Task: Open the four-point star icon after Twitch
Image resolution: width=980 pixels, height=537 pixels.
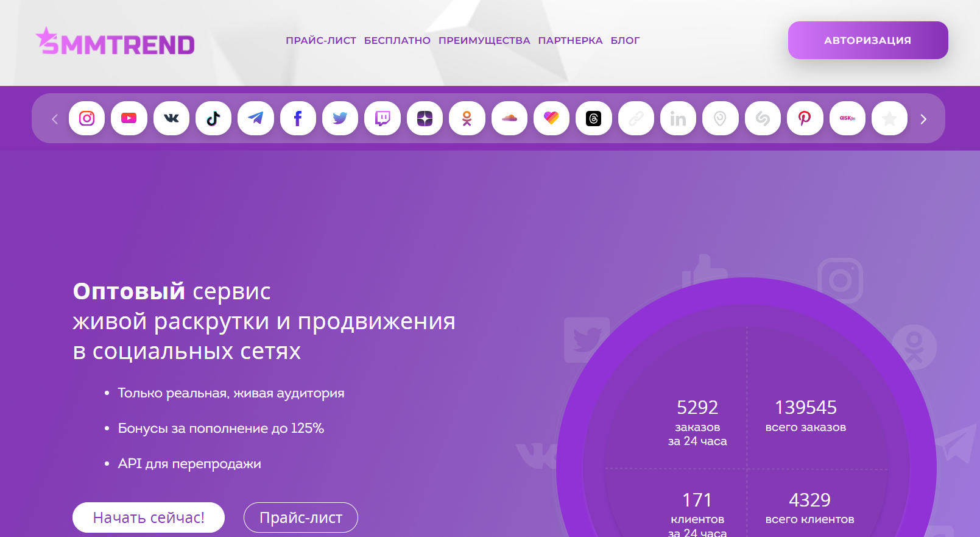Action: [x=425, y=118]
